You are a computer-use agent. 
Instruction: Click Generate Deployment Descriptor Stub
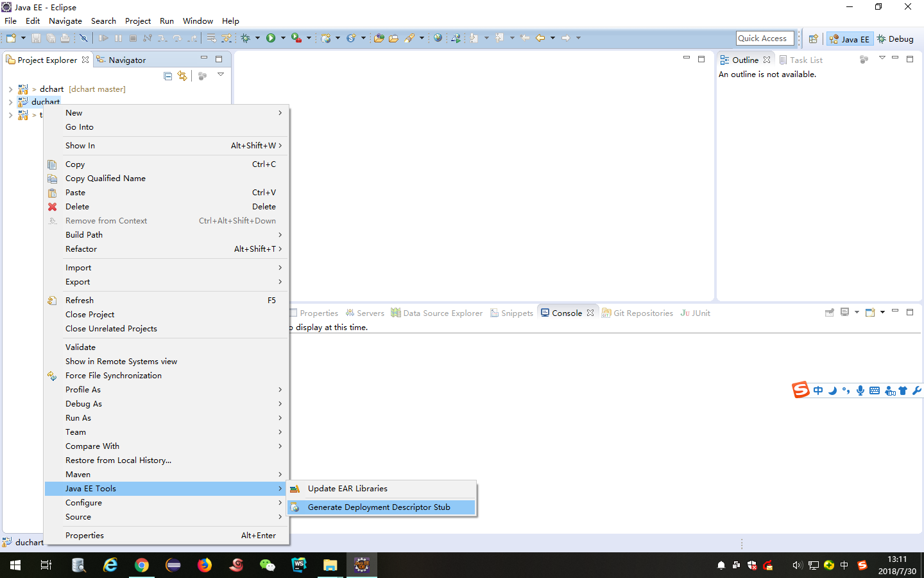(x=381, y=507)
